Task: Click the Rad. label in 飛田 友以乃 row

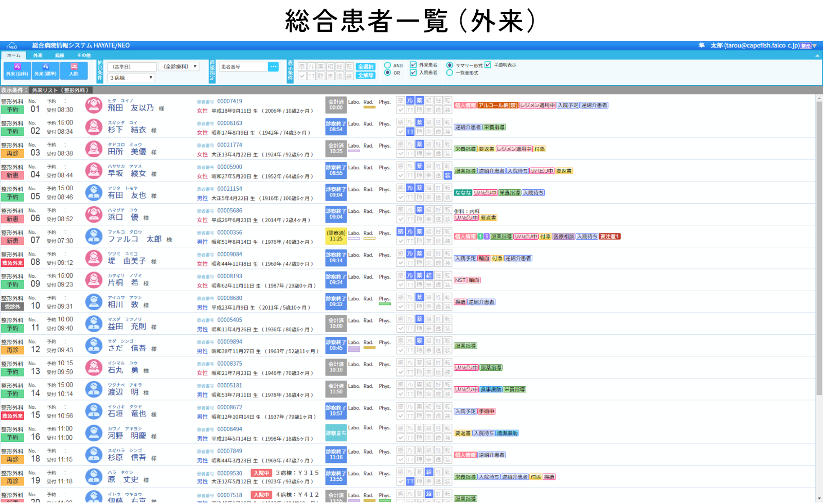Action: point(368,102)
